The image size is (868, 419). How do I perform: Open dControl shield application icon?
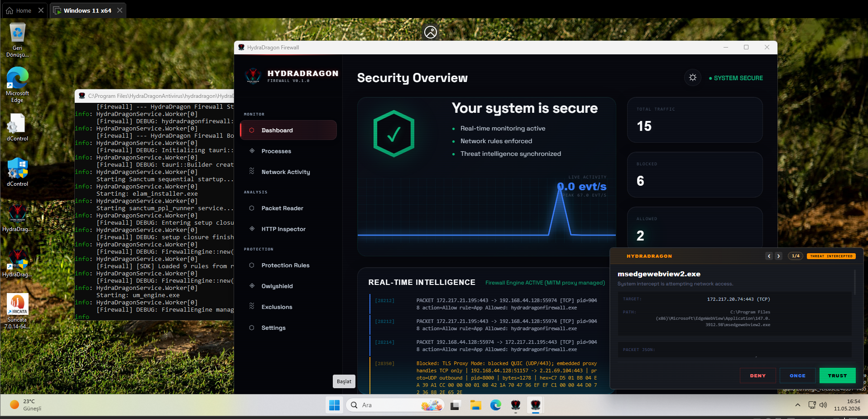(x=18, y=172)
